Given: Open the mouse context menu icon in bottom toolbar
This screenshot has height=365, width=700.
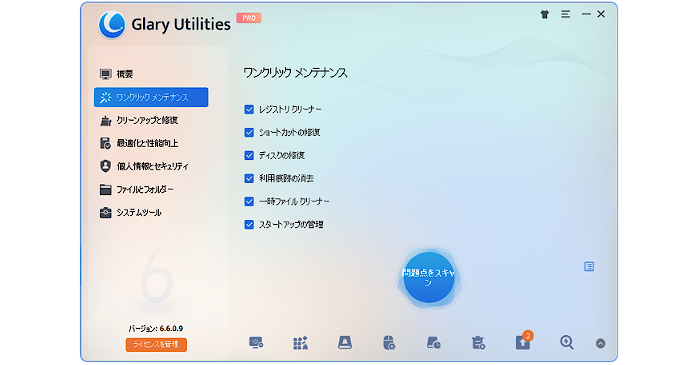Looking at the screenshot, I should click(389, 343).
